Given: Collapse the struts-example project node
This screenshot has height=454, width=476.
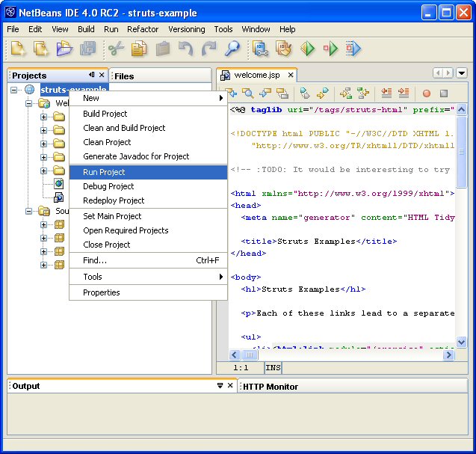Looking at the screenshot, I should (x=15, y=90).
